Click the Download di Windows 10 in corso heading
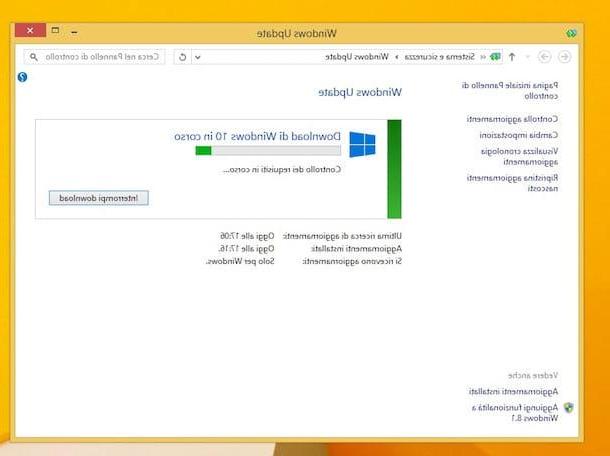 (258, 136)
